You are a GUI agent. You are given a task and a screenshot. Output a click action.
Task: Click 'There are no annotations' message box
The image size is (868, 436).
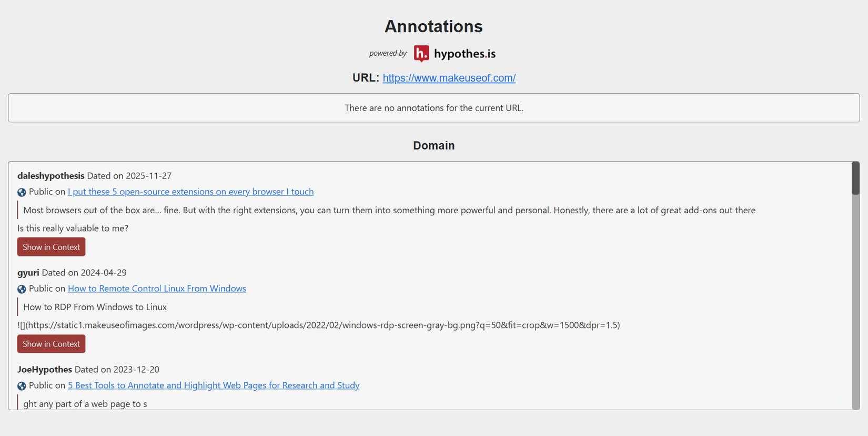(x=434, y=108)
